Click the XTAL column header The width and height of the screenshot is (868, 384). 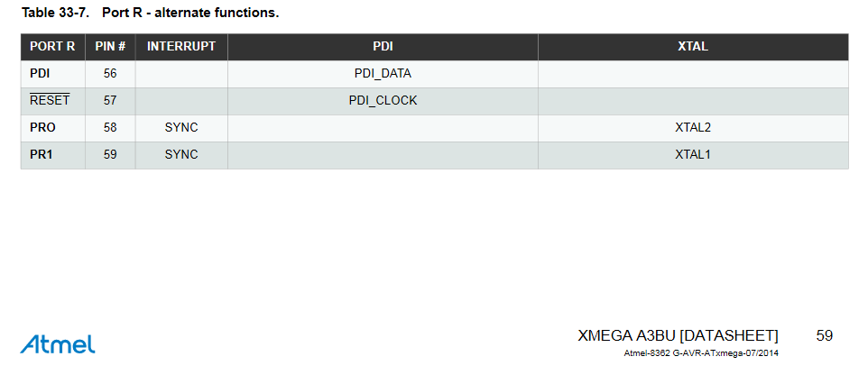[x=693, y=47]
